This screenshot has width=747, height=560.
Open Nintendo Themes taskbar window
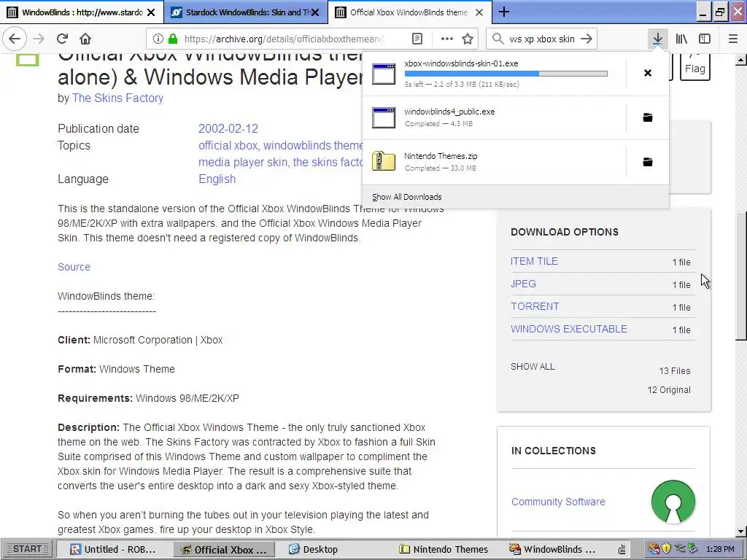tap(444, 549)
